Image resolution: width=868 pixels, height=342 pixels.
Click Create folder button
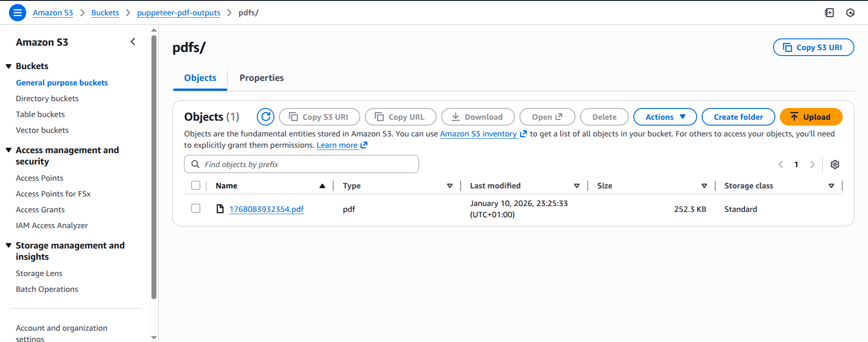point(738,117)
